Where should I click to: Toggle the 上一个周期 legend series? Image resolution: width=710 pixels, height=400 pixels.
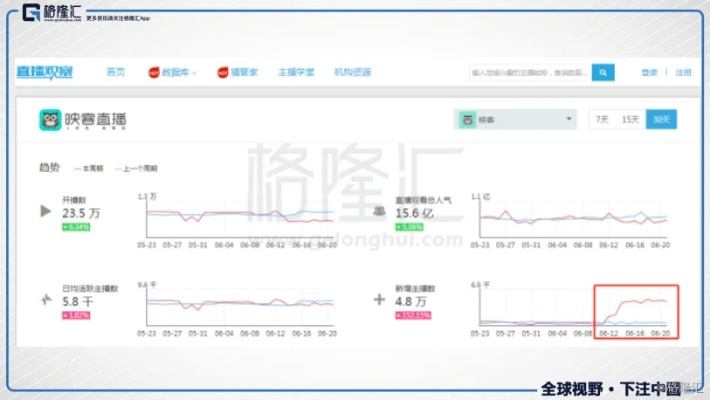[x=138, y=168]
